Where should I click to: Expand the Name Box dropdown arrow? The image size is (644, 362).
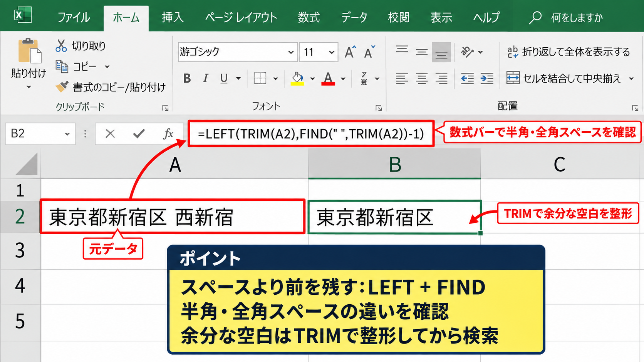point(67,134)
